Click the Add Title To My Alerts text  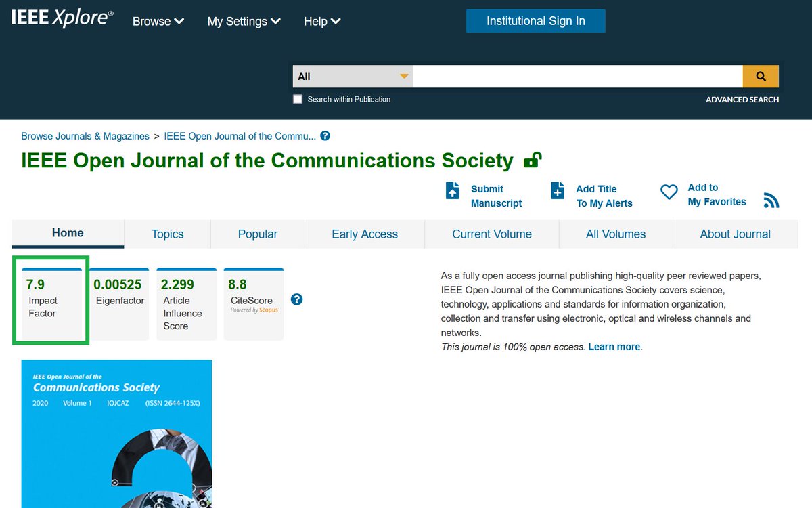[604, 196]
